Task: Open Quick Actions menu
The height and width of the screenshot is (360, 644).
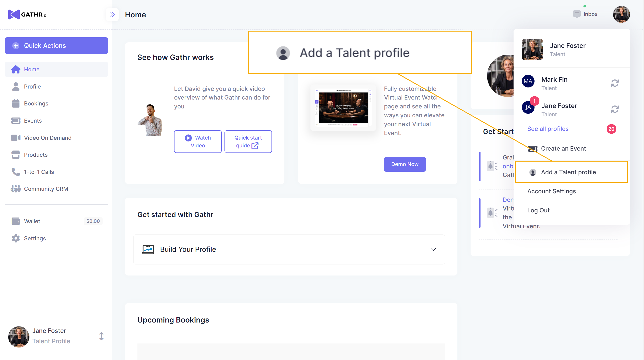Action: click(56, 46)
